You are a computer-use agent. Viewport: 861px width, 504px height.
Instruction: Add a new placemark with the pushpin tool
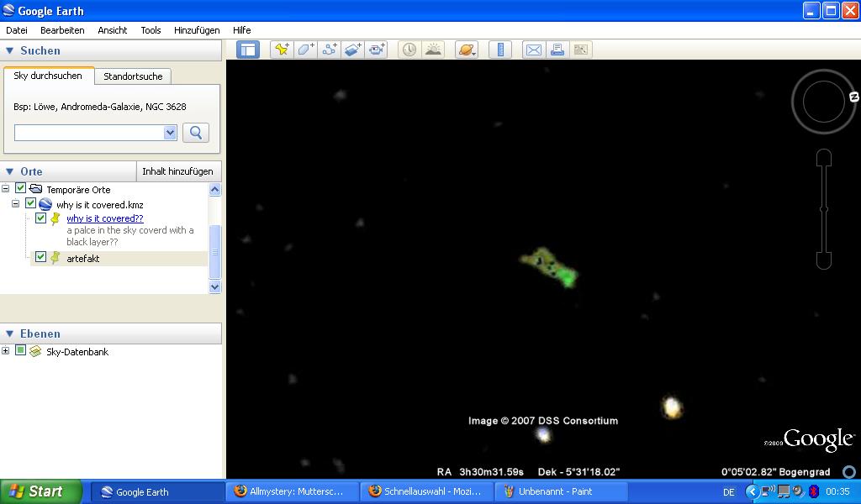click(x=283, y=50)
